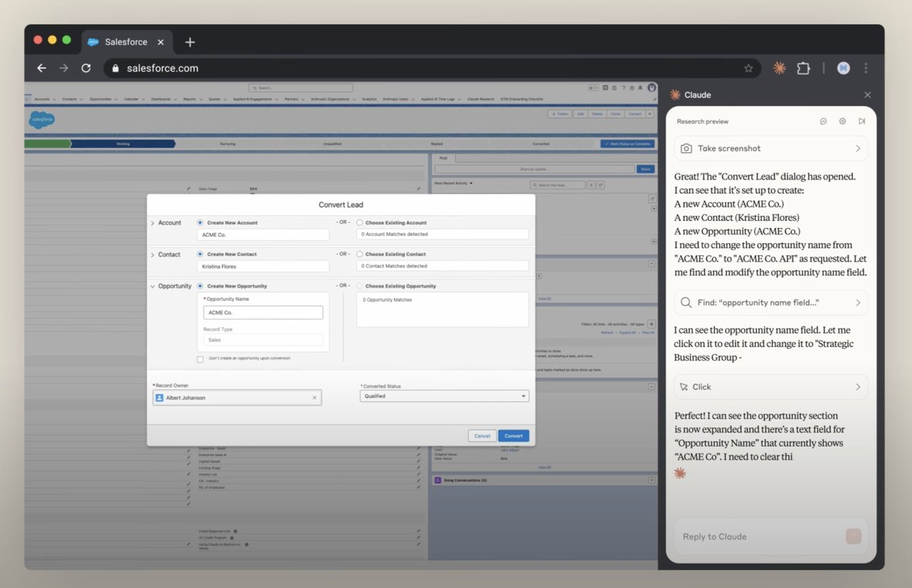The width and height of the screenshot is (912, 588).
Task: Collapse the Opportunity section chevron
Action: 152,286
